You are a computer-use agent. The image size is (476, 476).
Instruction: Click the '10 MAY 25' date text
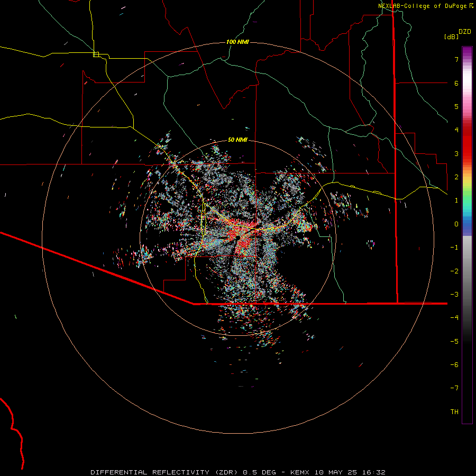pos(335,472)
